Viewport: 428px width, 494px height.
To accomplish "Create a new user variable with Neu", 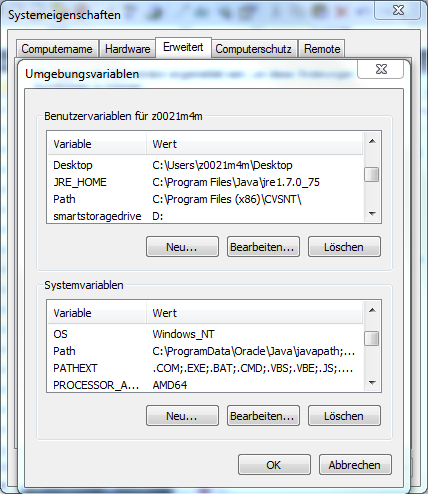I will click(x=182, y=247).
